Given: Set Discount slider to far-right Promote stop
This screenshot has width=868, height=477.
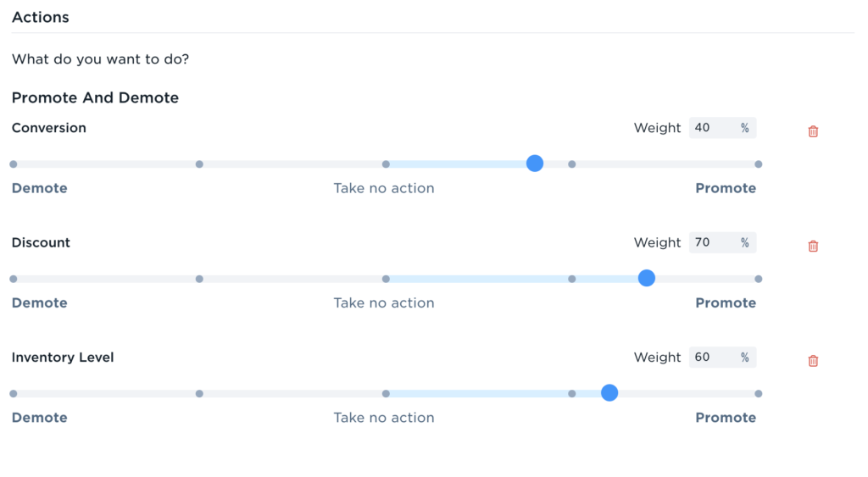Looking at the screenshot, I should 759,279.
